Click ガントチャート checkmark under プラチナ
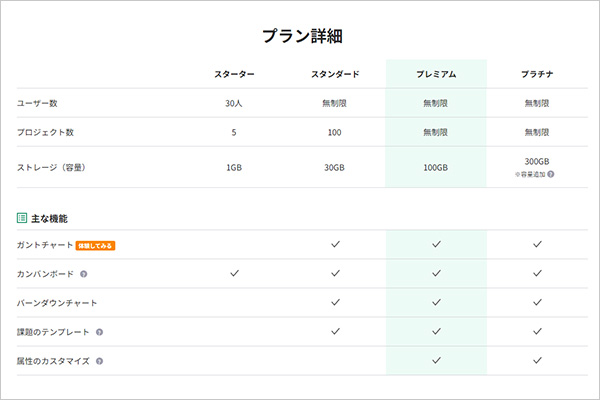This screenshot has height=400, width=600. (x=538, y=244)
